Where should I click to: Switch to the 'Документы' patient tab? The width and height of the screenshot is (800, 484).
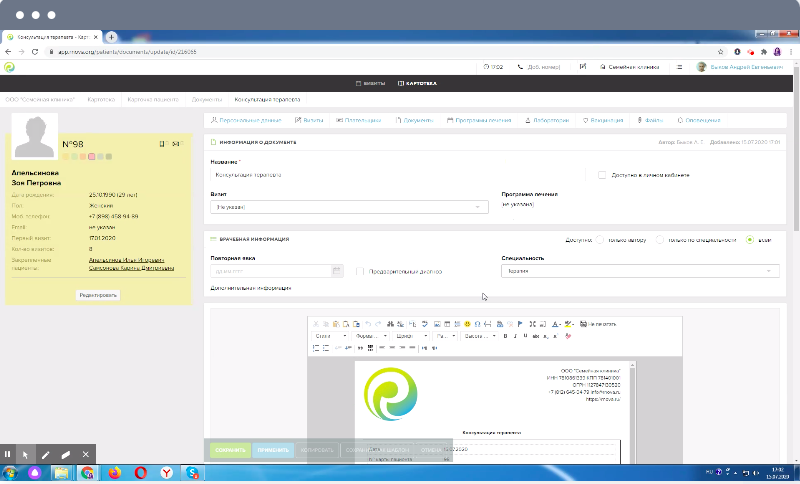pos(414,120)
